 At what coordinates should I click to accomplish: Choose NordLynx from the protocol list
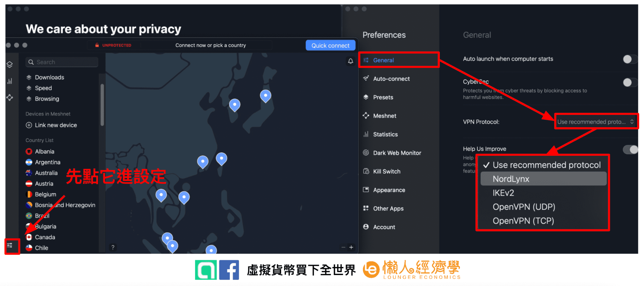point(543,179)
